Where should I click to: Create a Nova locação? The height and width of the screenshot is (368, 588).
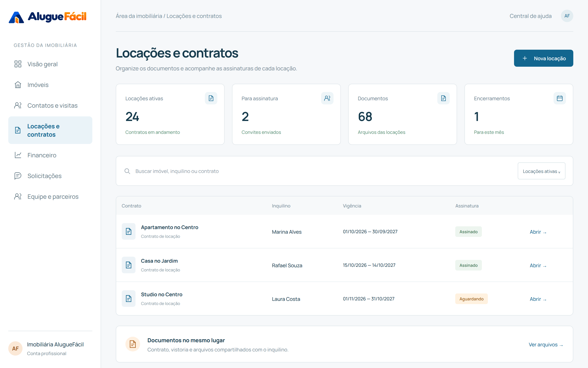pyautogui.click(x=543, y=58)
